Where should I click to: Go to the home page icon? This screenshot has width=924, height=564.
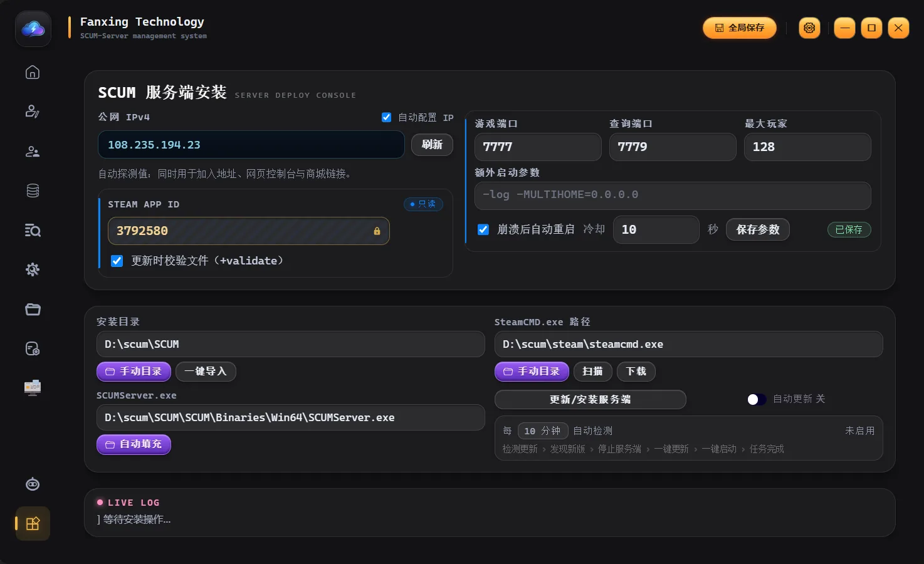tap(33, 73)
